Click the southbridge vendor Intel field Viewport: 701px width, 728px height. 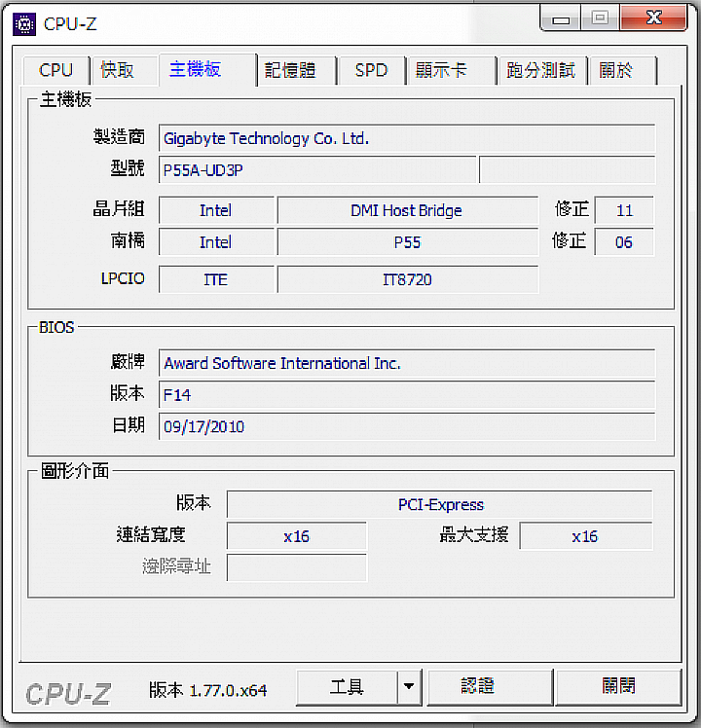(x=216, y=242)
